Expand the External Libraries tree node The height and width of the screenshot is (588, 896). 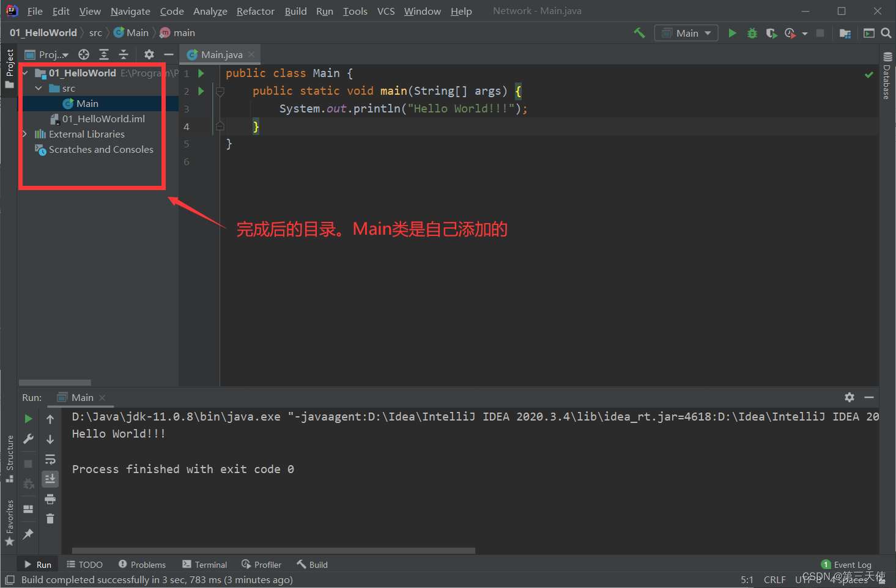pyautogui.click(x=24, y=134)
